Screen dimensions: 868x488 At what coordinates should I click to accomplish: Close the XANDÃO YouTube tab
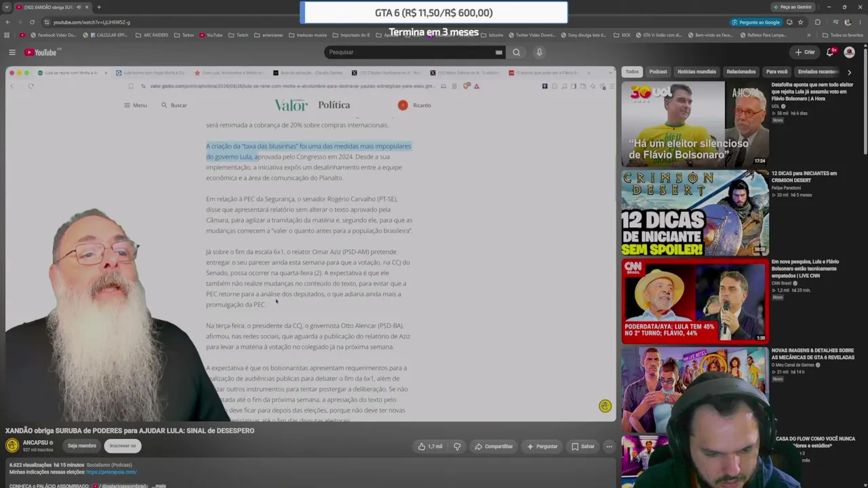click(87, 7)
